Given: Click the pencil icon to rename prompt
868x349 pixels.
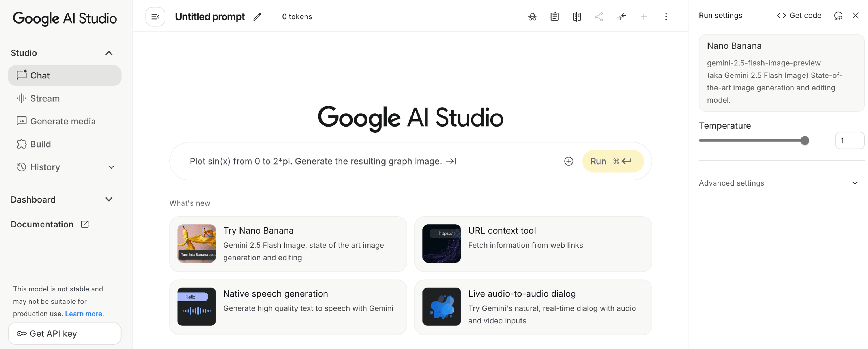Looking at the screenshot, I should [x=257, y=17].
